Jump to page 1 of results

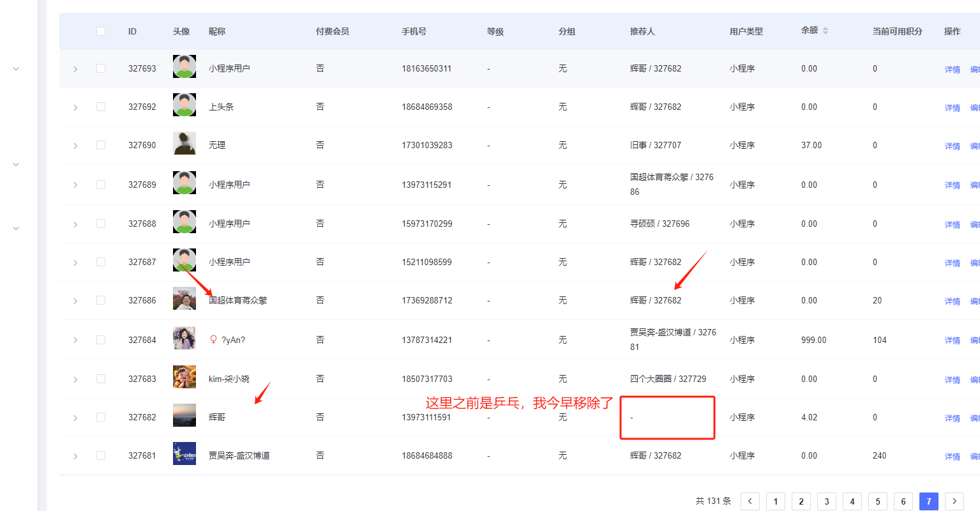pyautogui.click(x=776, y=501)
